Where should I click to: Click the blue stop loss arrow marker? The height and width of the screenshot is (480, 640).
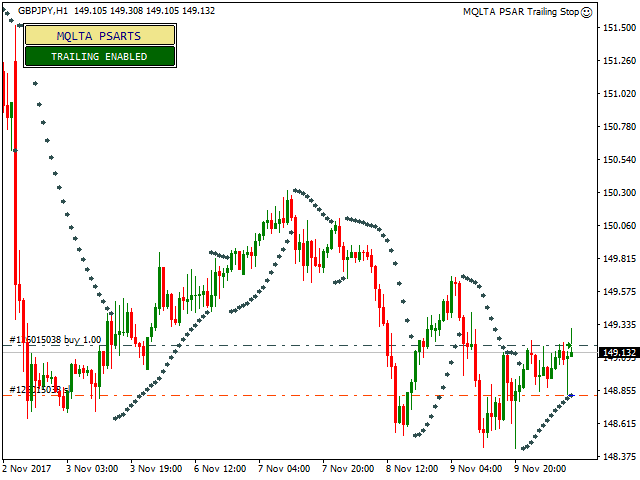point(571,395)
